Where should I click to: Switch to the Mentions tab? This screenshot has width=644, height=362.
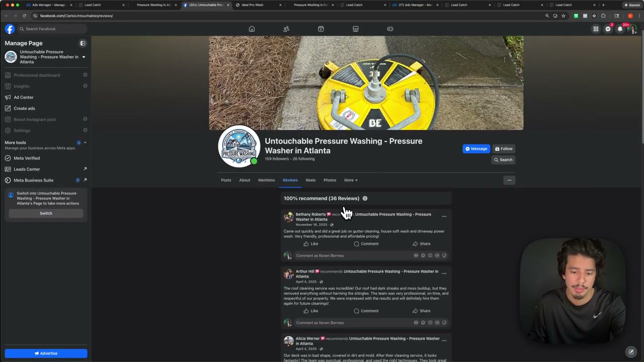pyautogui.click(x=267, y=180)
